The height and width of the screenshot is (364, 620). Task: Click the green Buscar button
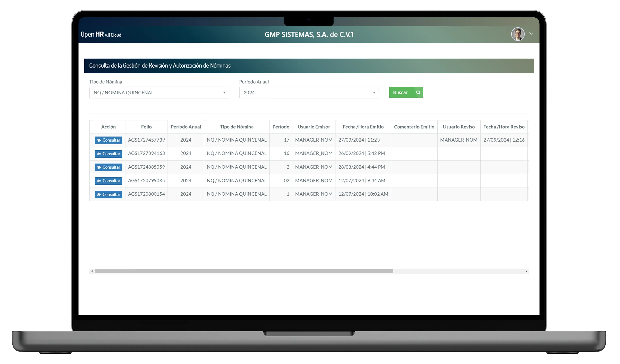(x=406, y=92)
